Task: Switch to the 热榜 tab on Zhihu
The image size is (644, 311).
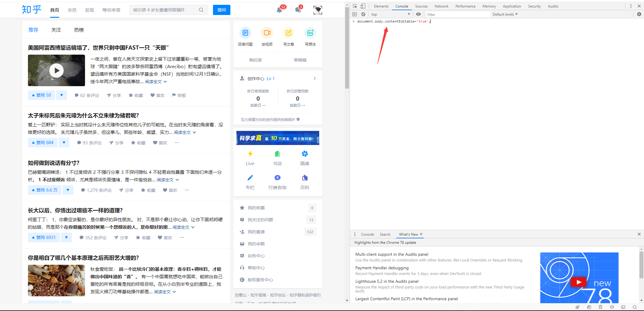Action: coord(78,30)
